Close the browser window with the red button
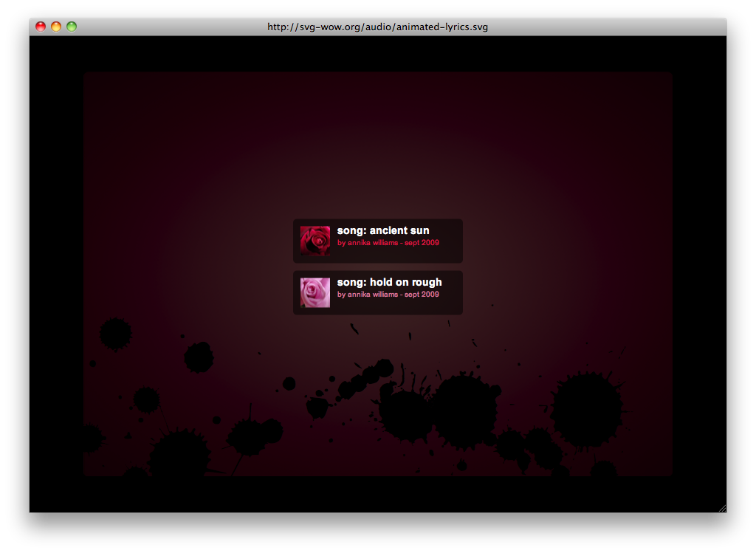The height and width of the screenshot is (553, 756). [41, 27]
